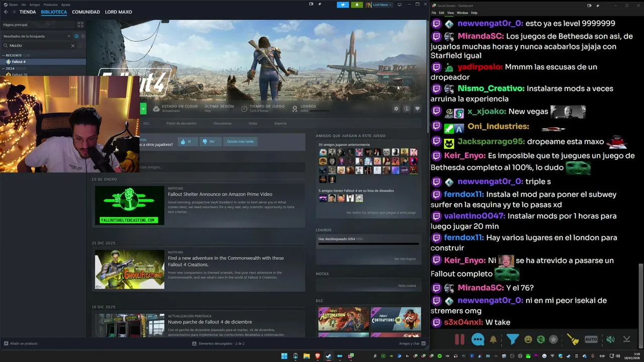
Task: Open the Ver menu
Action: [x=24, y=5]
